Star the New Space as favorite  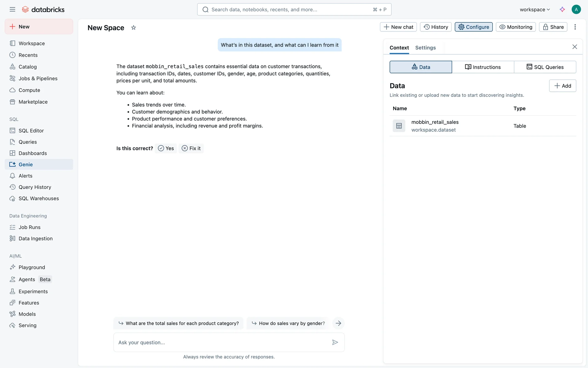click(134, 28)
